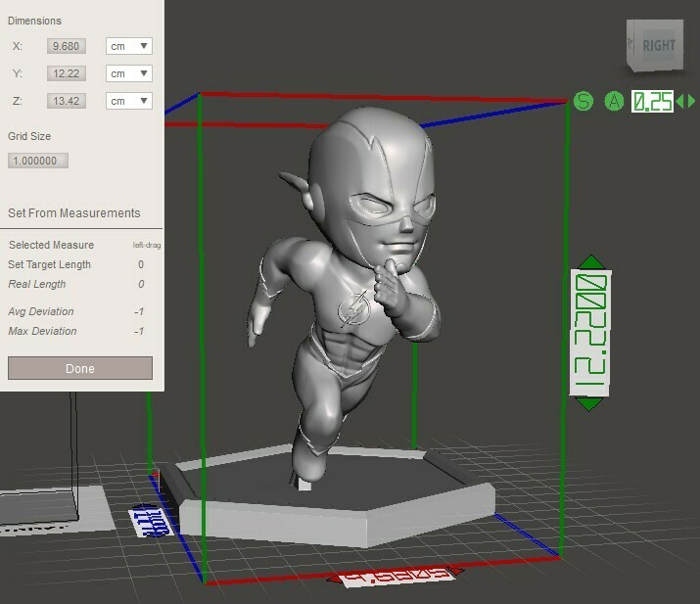Click the Z dimension field 13.42
Viewport: 700px width, 604px height.
pyautogui.click(x=66, y=101)
